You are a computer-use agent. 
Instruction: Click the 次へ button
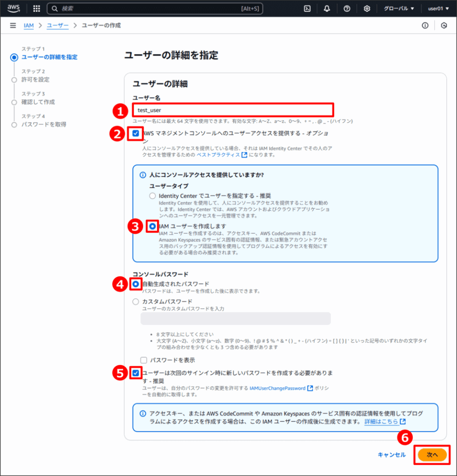[x=432, y=455]
